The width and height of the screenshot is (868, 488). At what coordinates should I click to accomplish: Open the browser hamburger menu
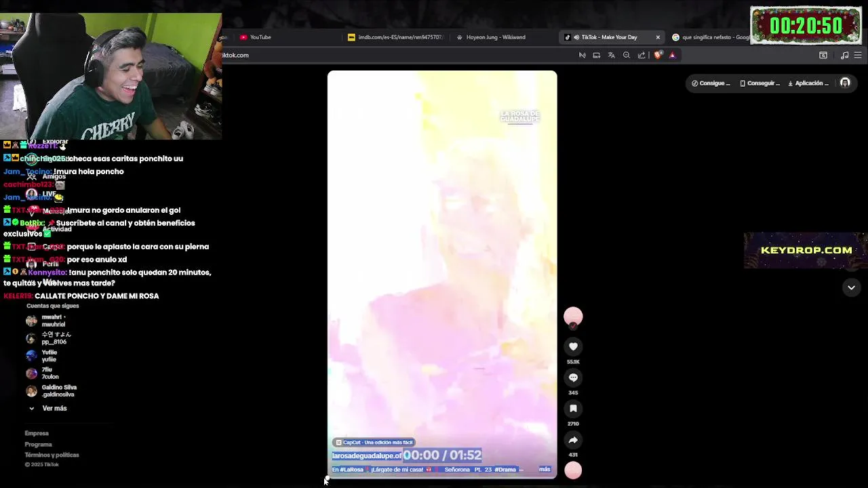[x=858, y=56]
